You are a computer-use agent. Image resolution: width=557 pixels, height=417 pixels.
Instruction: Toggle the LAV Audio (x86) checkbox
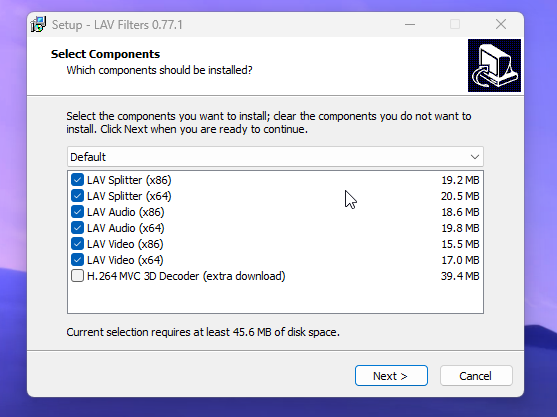(77, 212)
